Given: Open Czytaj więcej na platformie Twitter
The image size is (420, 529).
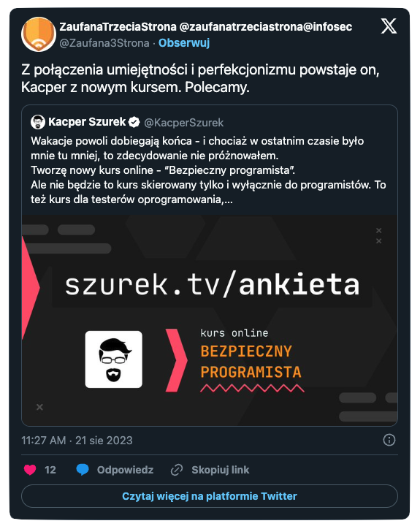Looking at the screenshot, I should (x=210, y=496).
